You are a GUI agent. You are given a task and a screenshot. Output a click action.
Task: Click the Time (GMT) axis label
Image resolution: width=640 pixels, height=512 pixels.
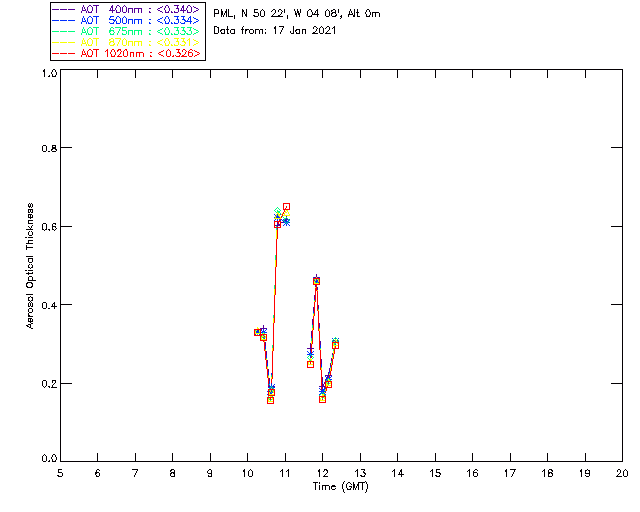click(340, 487)
